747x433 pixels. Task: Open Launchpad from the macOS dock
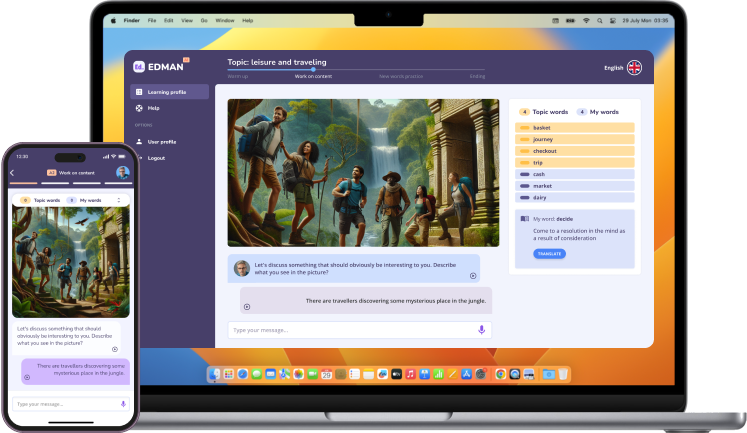point(229,373)
